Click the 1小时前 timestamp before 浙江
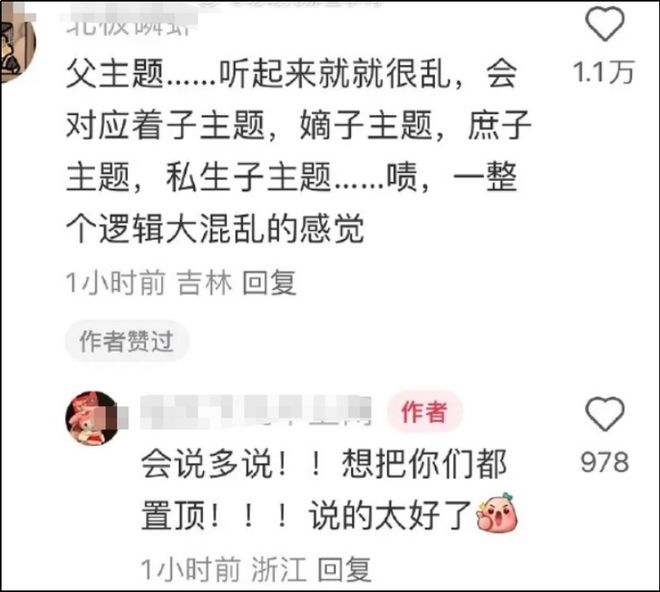Viewport: 660px width, 592px height. [190, 570]
